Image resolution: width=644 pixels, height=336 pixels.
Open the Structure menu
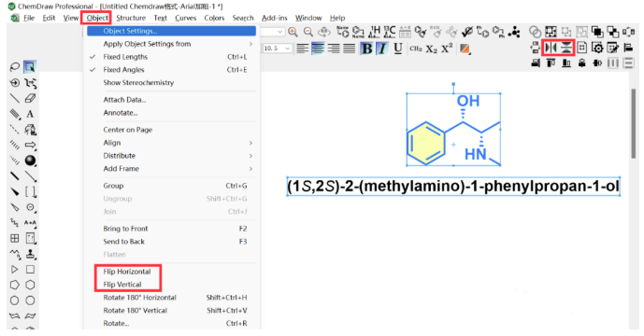(131, 18)
